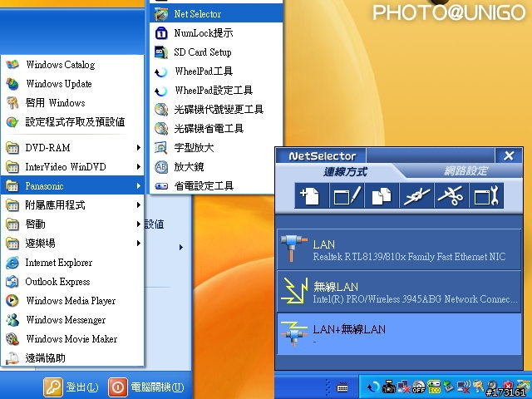Open 光碟機代號變更工具 entry
The width and height of the screenshot is (532, 399).
tap(216, 109)
